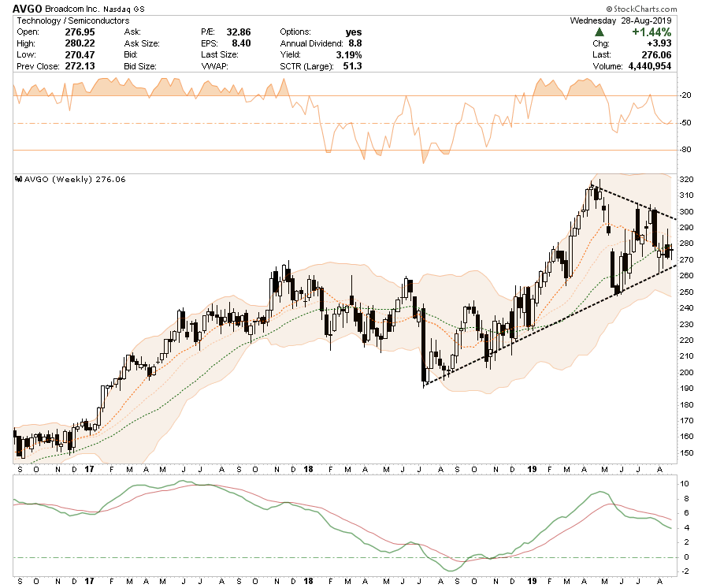Viewport: 709px width, 588px height.
Task: Click the Chg value +3.93
Action: (659, 43)
